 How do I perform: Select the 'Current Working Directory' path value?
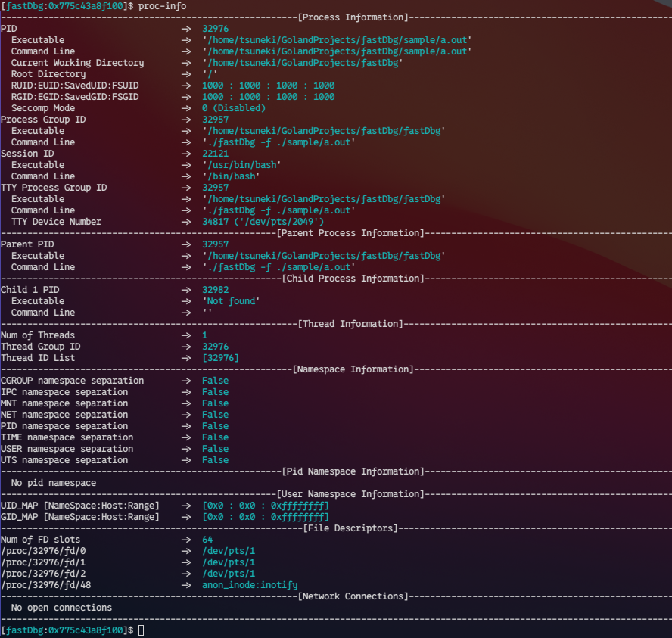[x=302, y=63]
